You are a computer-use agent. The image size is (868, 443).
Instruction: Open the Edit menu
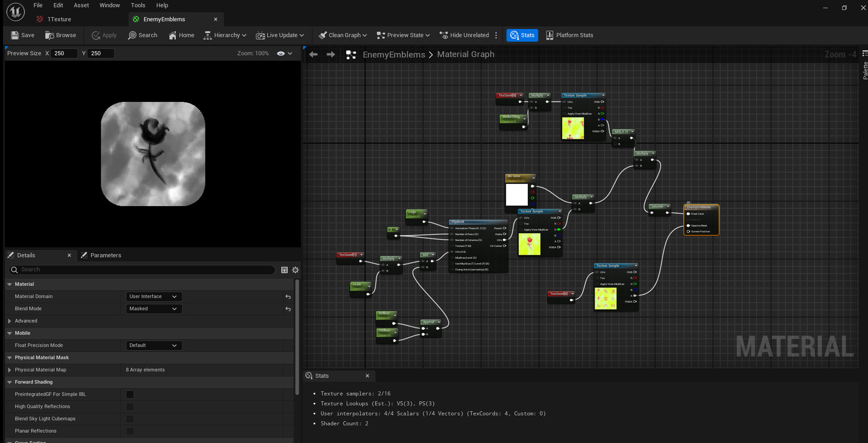tap(58, 5)
